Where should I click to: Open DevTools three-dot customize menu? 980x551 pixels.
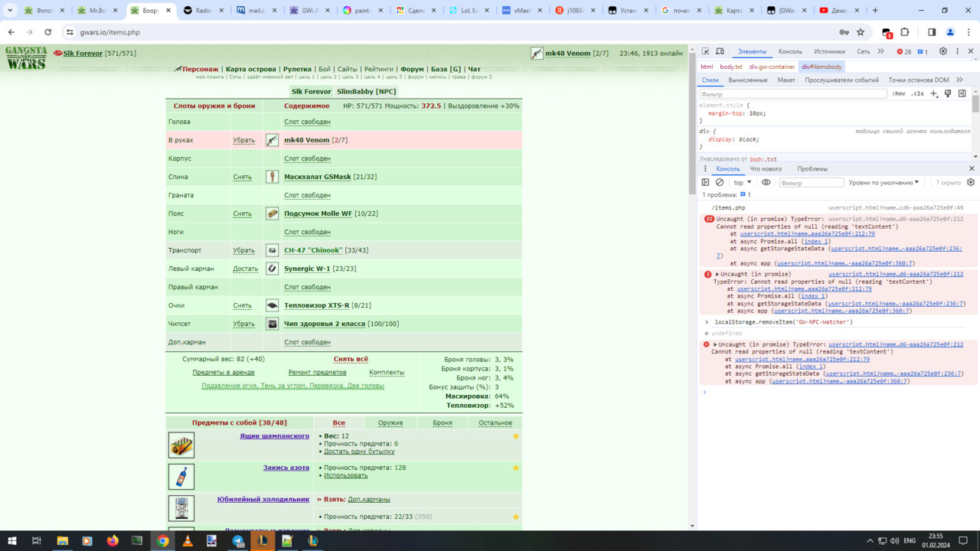point(958,51)
